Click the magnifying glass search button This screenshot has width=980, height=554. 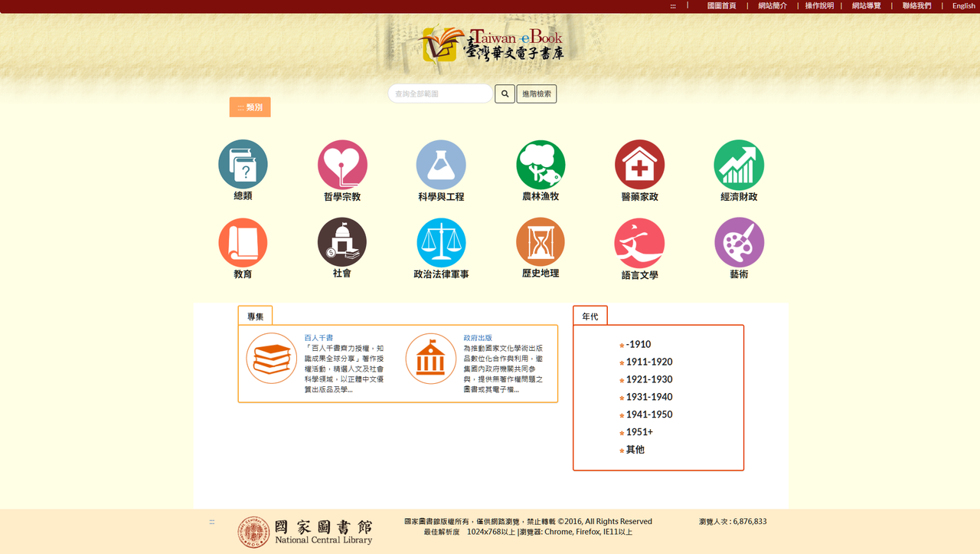click(x=505, y=93)
